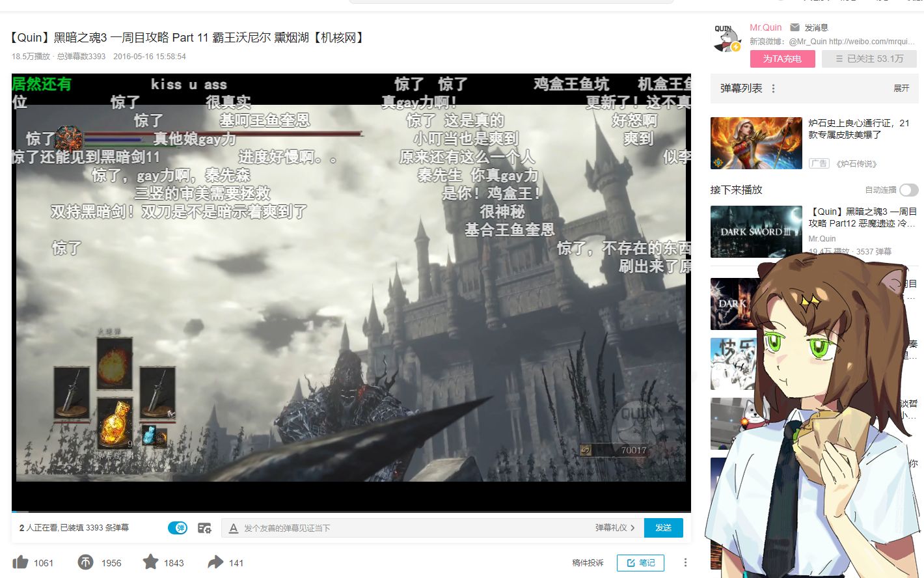924x578 pixels.
Task: Open Mr.Quin's avatar profile picture
Action: pyautogui.click(x=727, y=38)
